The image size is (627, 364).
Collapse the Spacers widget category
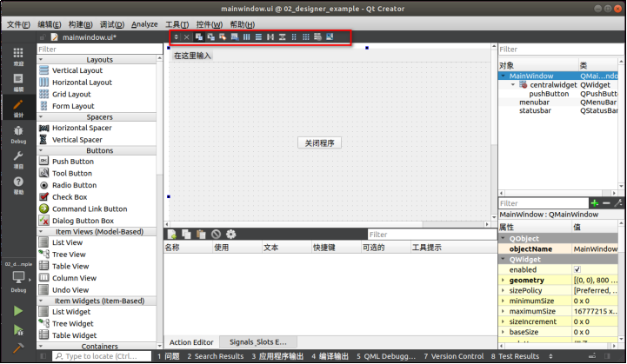click(41, 117)
